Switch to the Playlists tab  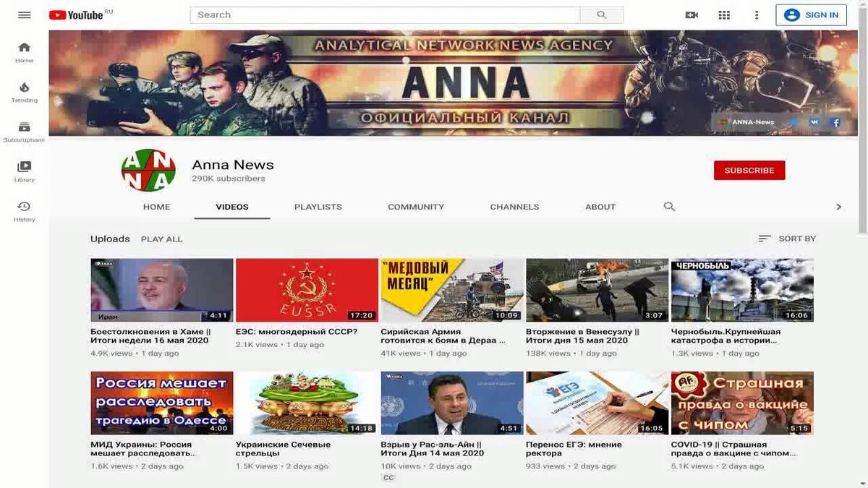(x=318, y=207)
